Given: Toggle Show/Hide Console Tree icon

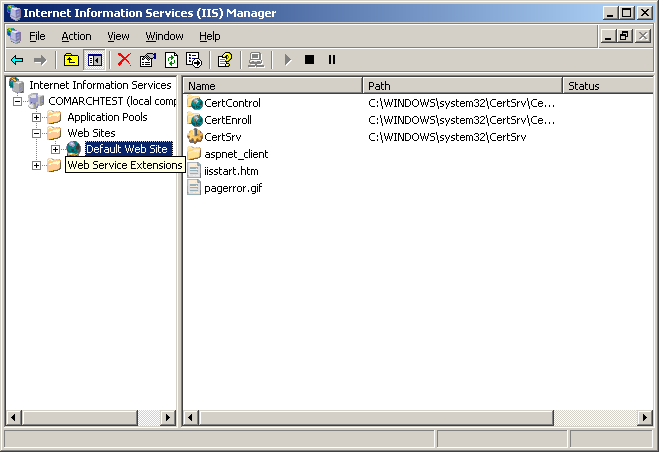Looking at the screenshot, I should [x=95, y=60].
